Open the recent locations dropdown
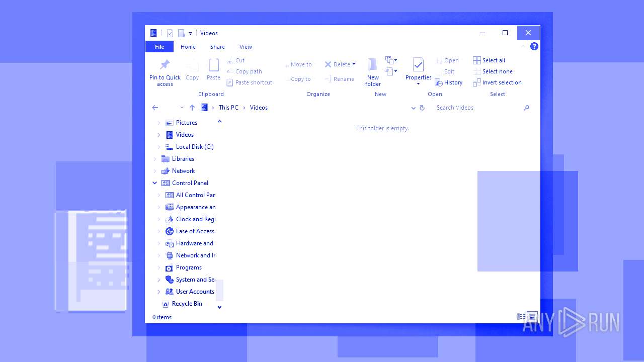 tap(182, 108)
